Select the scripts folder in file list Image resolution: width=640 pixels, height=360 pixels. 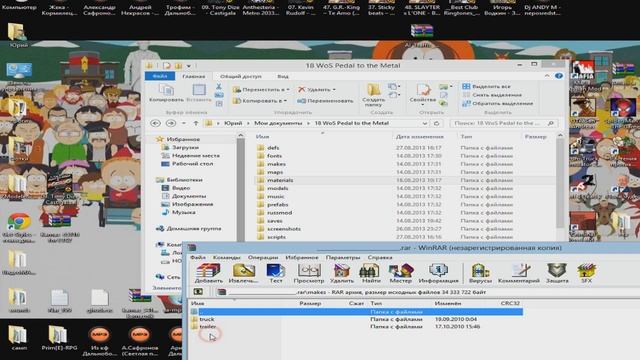click(276, 237)
